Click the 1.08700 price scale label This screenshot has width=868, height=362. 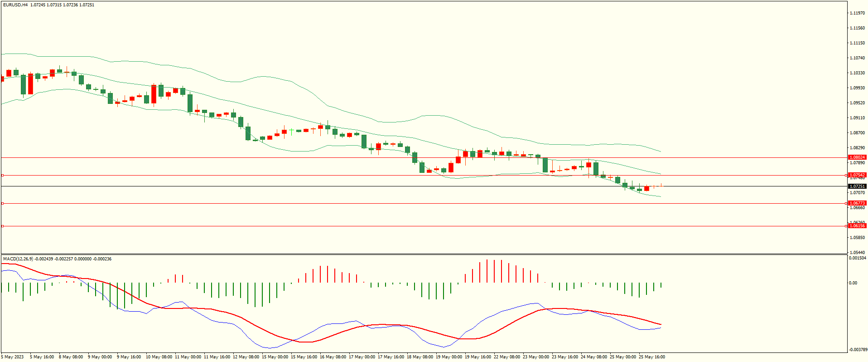tap(857, 133)
